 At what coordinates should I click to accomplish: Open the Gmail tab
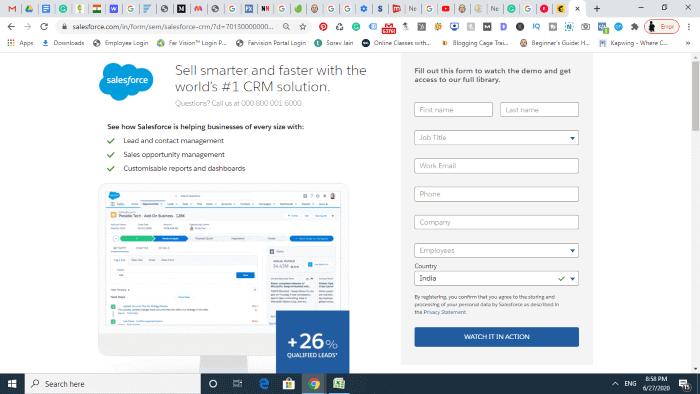point(12,8)
